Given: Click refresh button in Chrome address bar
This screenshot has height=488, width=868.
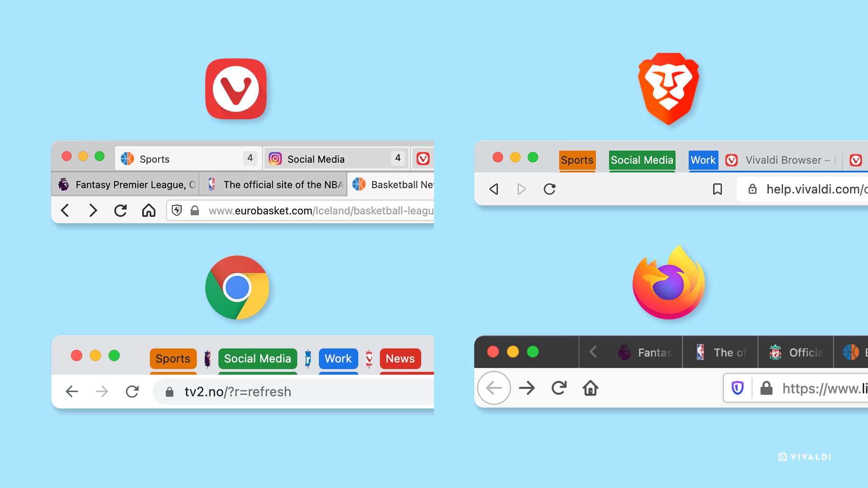Looking at the screenshot, I should click(132, 391).
